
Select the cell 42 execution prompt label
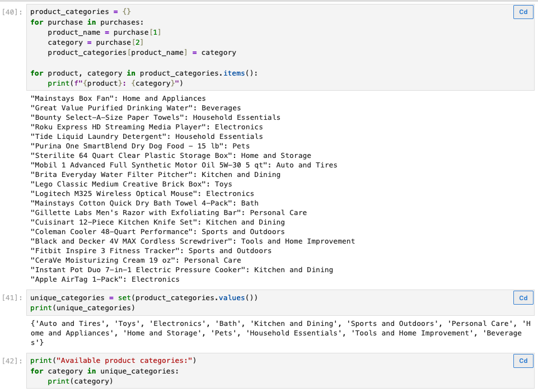[x=12, y=361]
